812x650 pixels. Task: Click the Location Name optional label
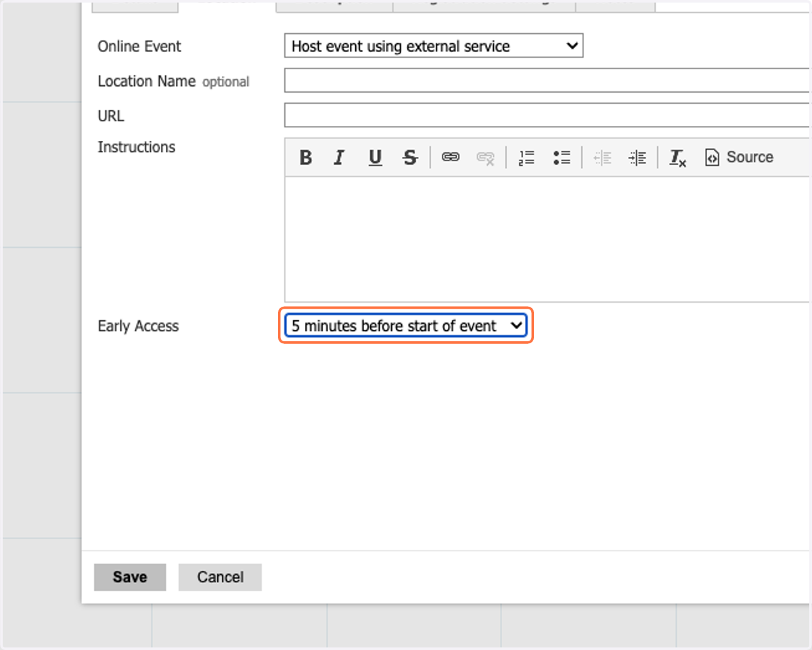(173, 81)
